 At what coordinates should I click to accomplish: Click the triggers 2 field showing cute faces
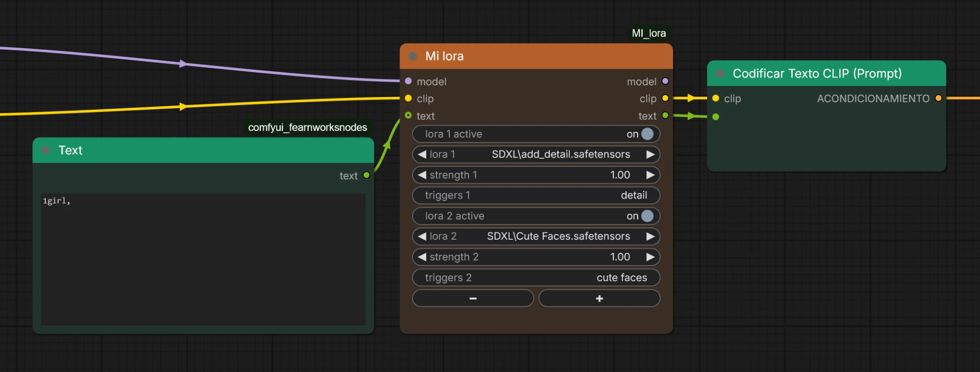click(536, 277)
